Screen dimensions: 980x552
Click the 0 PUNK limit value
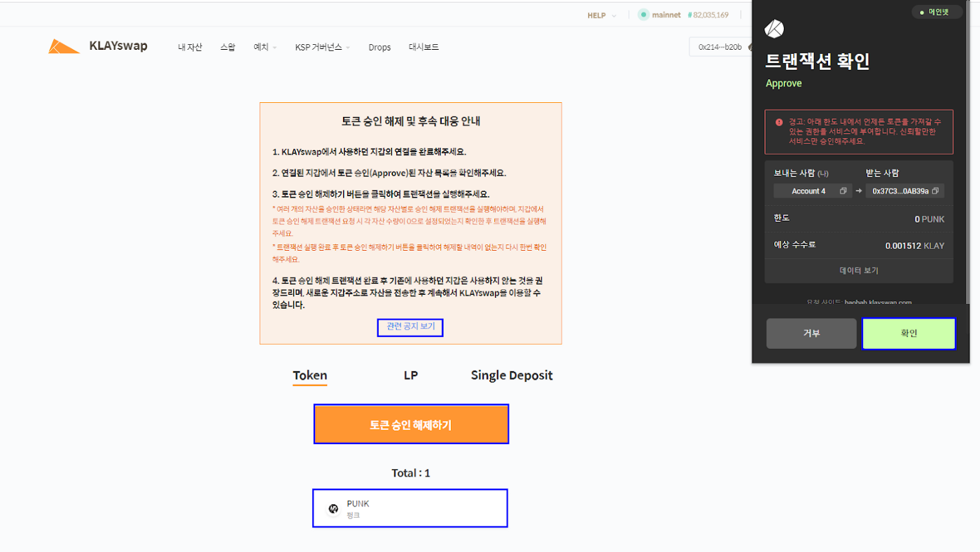coord(930,219)
